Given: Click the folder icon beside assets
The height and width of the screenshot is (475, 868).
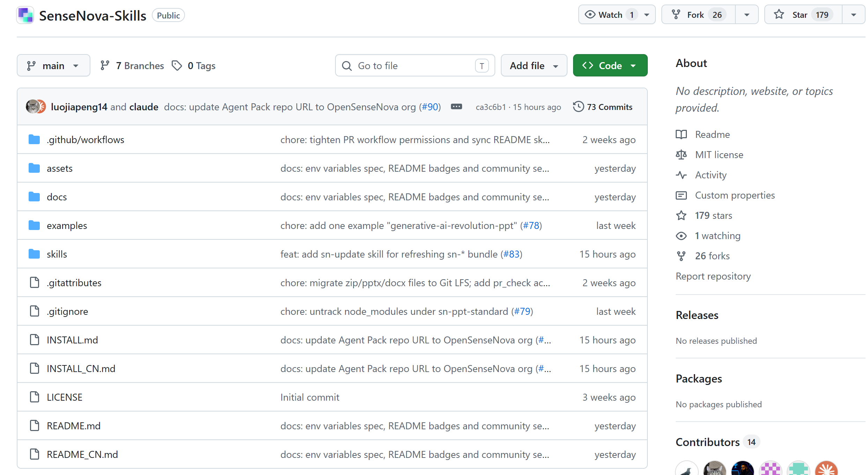Looking at the screenshot, I should 34,168.
